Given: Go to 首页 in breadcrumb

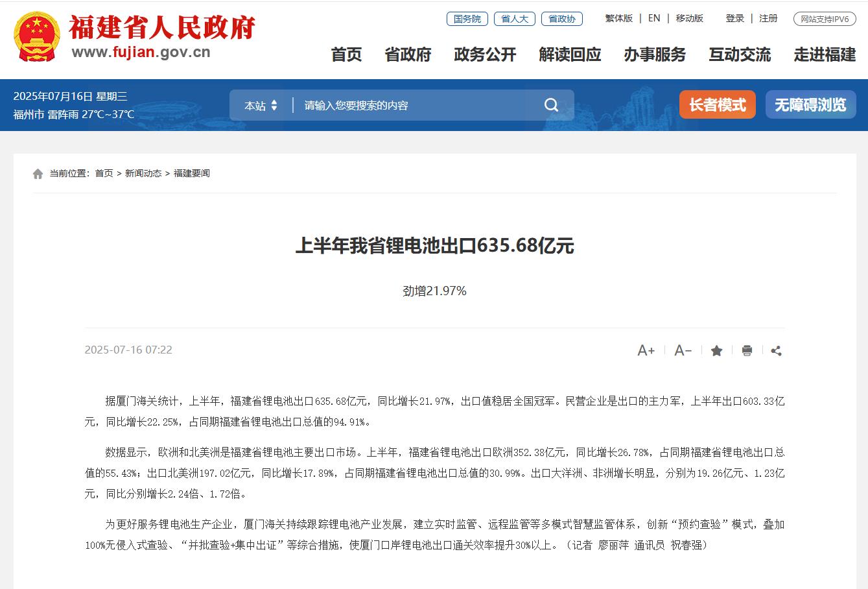Looking at the screenshot, I should click(104, 173).
